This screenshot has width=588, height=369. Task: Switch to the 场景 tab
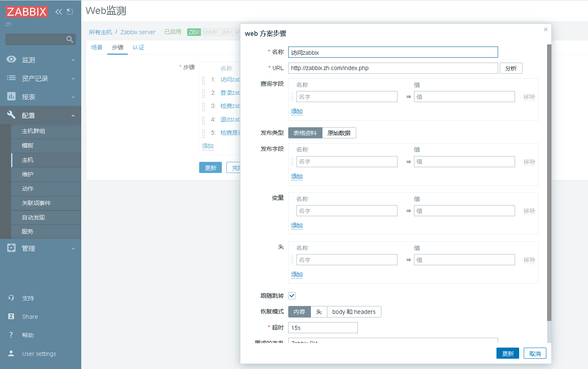tap(97, 47)
